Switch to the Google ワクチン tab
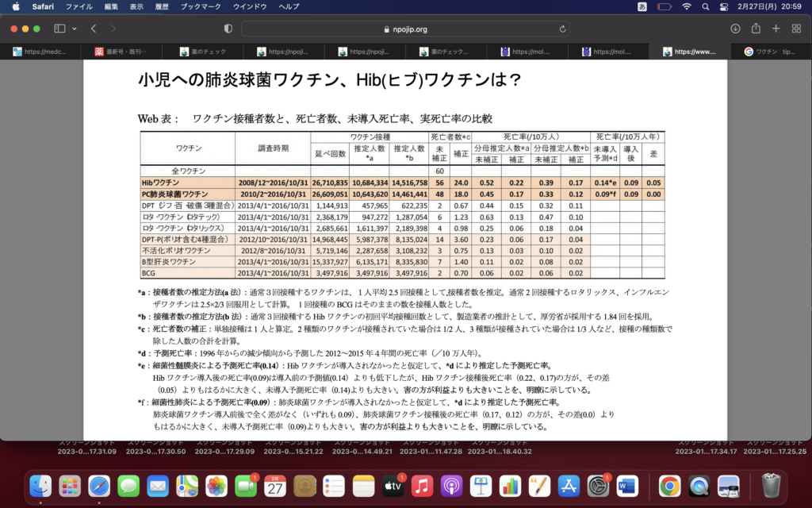The width and height of the screenshot is (812, 508). [x=769, y=52]
